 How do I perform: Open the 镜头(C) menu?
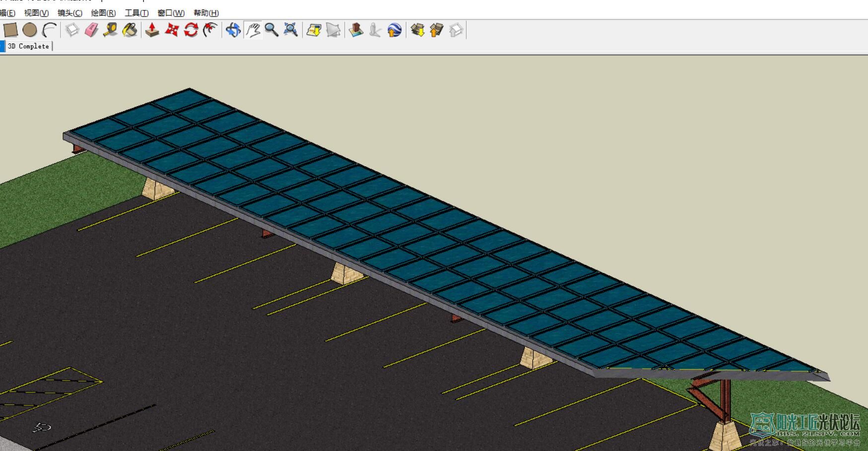pos(70,13)
